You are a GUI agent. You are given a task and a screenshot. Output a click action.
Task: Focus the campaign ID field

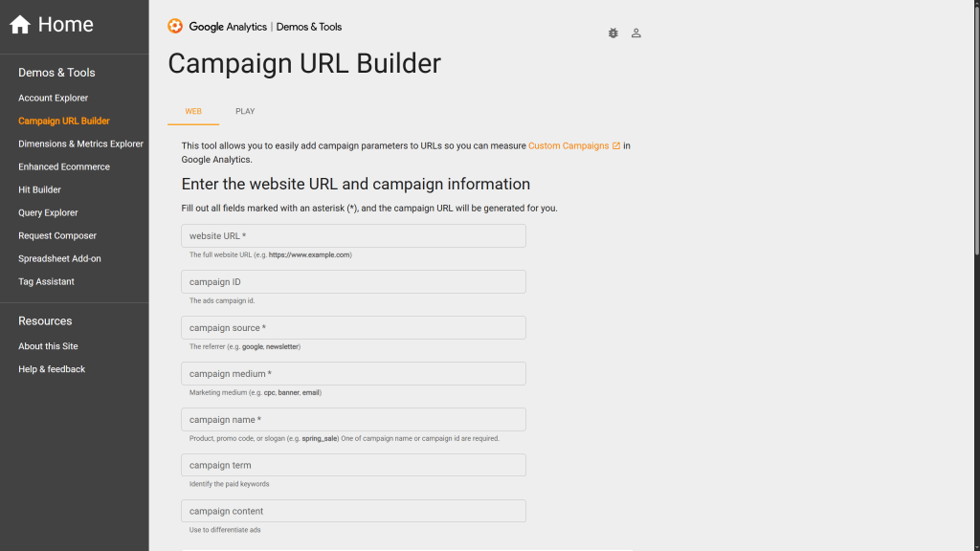353,282
